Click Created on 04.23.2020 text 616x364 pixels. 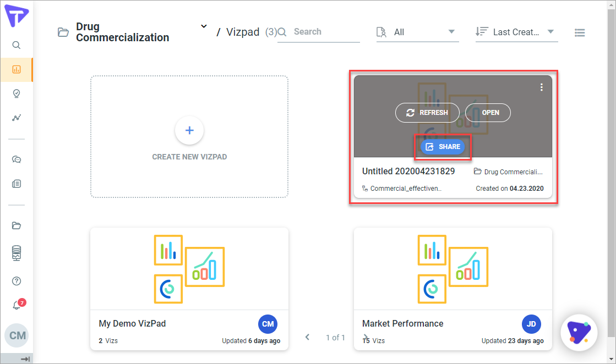[x=510, y=188]
